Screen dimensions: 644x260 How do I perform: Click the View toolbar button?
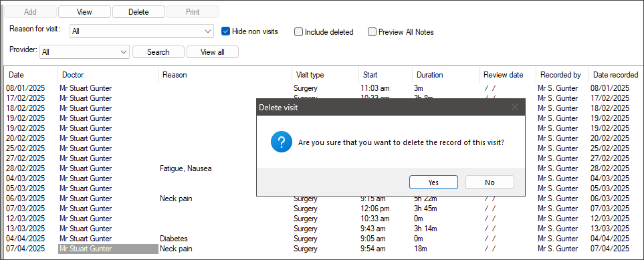pyautogui.click(x=84, y=12)
